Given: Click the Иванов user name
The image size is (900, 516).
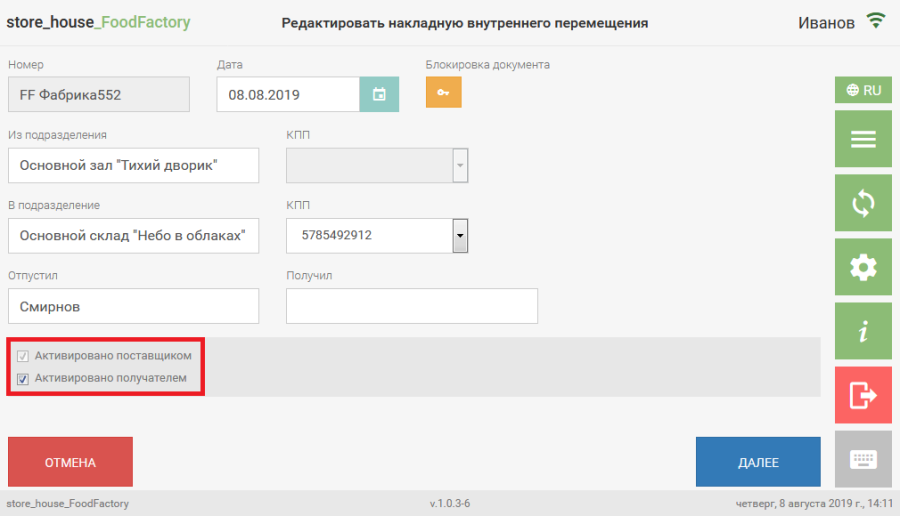Looking at the screenshot, I should point(826,22).
